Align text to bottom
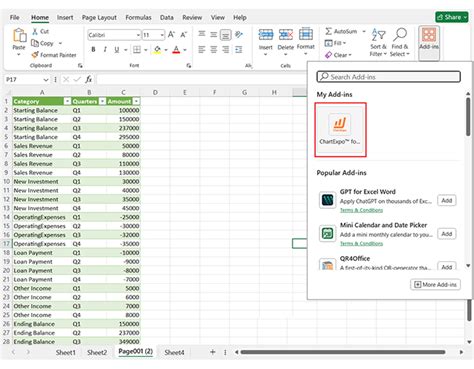 point(226,35)
